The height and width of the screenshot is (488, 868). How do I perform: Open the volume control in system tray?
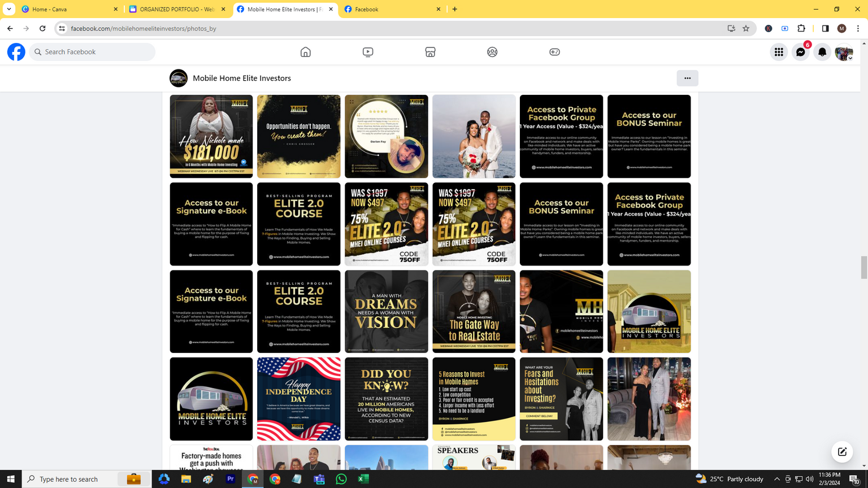point(810,479)
